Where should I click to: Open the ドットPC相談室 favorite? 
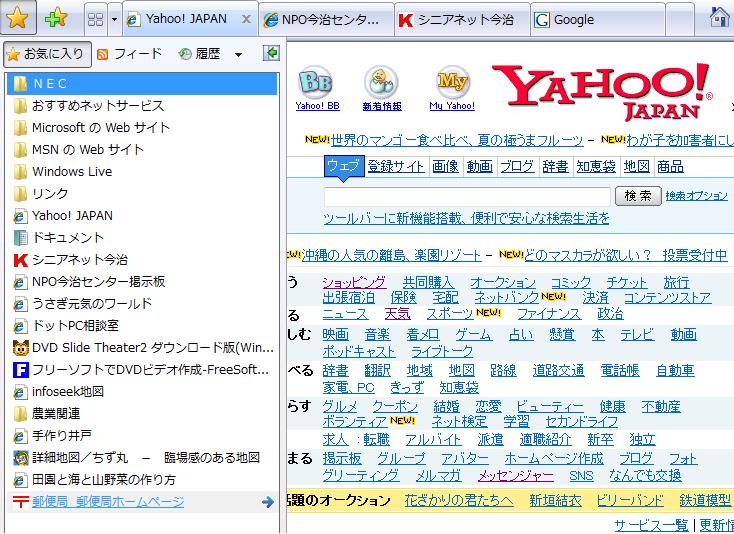(x=142, y=326)
